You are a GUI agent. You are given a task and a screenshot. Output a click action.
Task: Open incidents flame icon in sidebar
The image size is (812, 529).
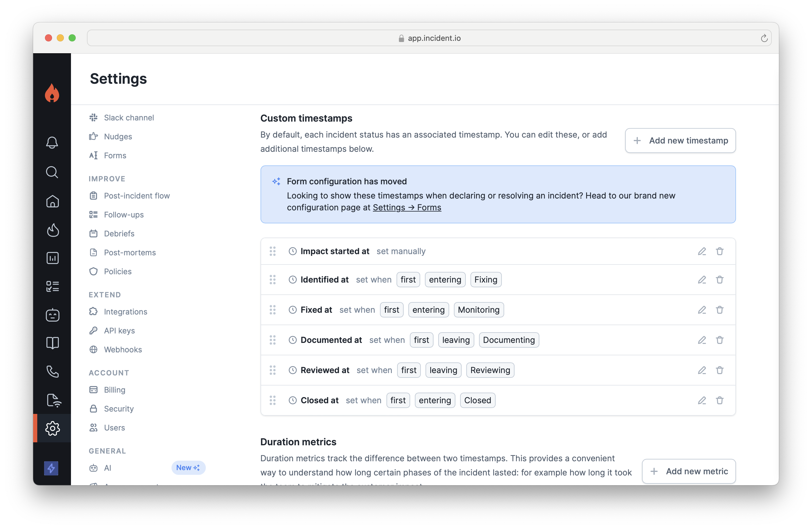(52, 230)
